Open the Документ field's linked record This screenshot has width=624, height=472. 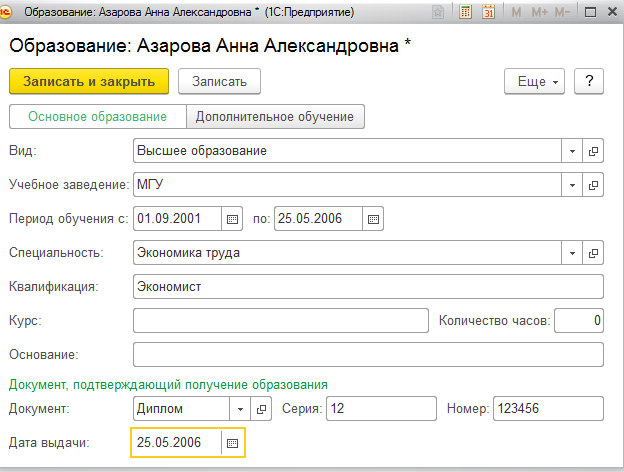coord(262,408)
